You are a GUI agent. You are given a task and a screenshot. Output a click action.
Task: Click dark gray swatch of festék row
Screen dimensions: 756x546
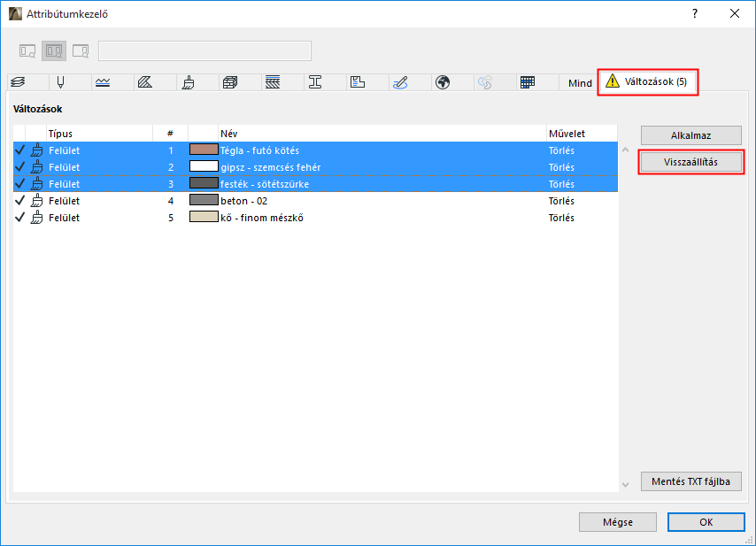pyautogui.click(x=204, y=183)
